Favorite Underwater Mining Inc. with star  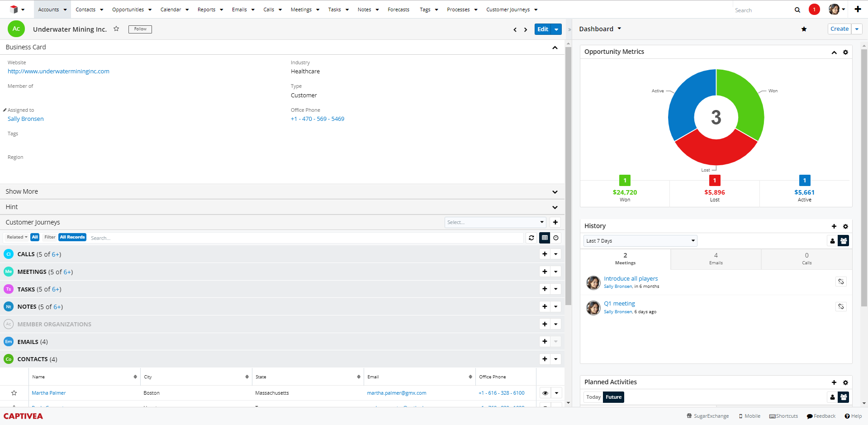[116, 29]
